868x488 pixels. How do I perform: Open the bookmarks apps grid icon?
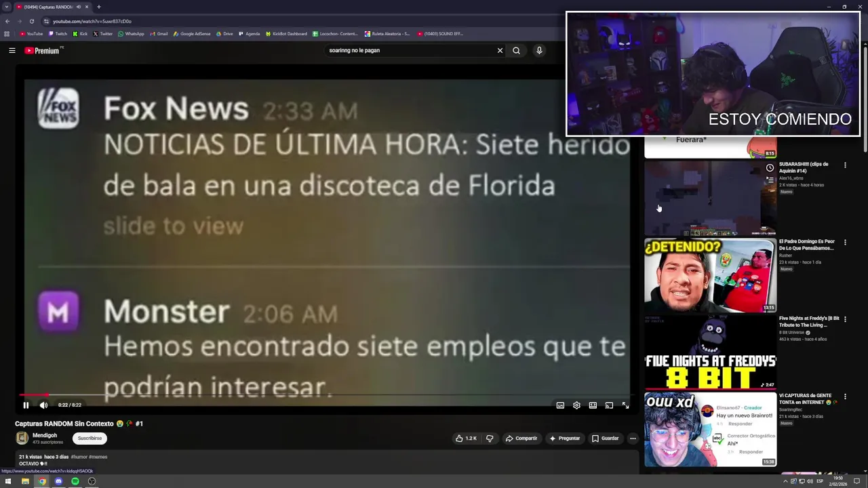tap(7, 33)
